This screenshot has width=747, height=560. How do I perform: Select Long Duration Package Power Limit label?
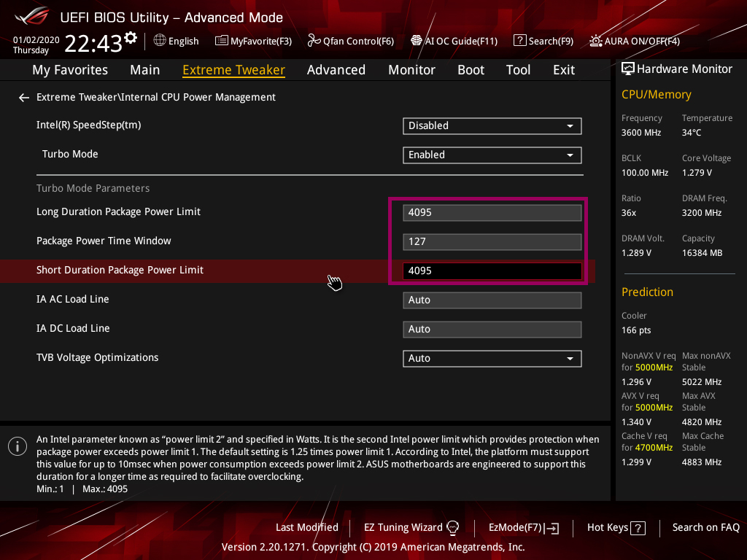pos(119,212)
